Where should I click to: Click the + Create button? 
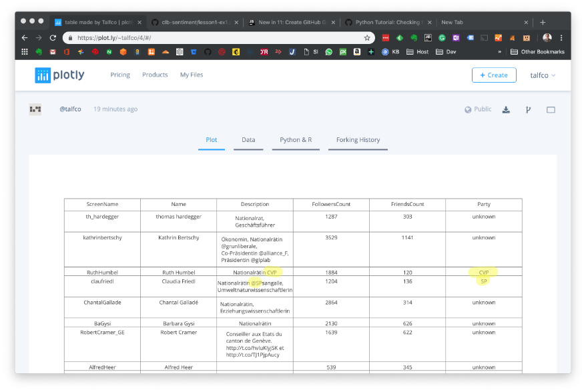tap(493, 75)
